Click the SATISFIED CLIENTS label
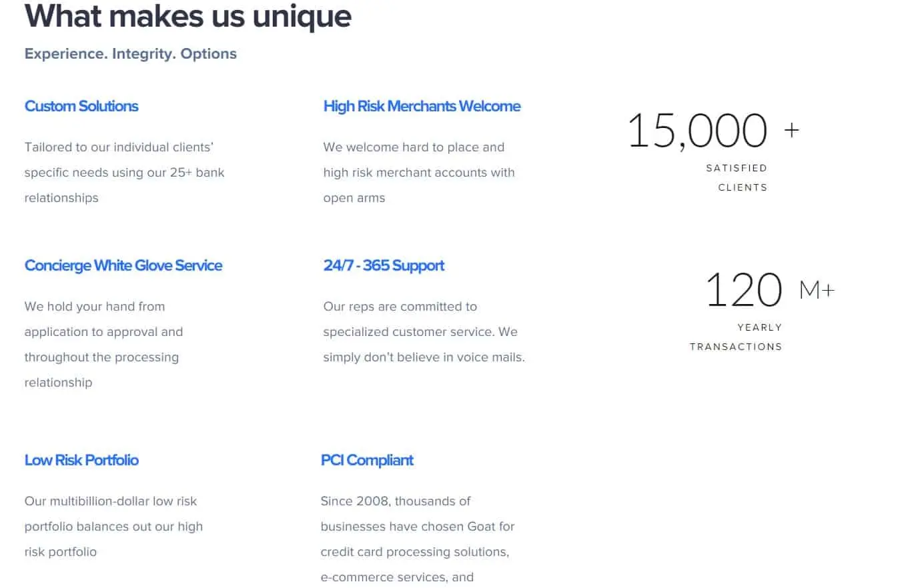Screen dimensions: 908x588 point(737,177)
